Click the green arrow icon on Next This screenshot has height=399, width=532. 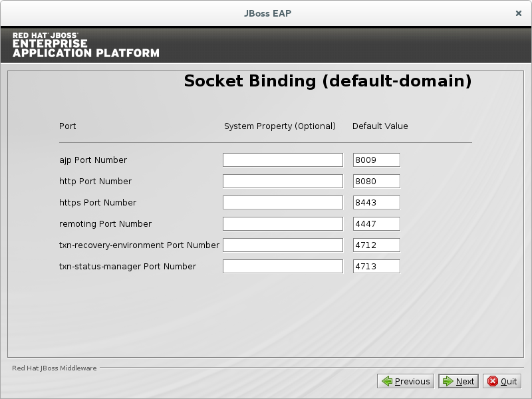pos(448,381)
